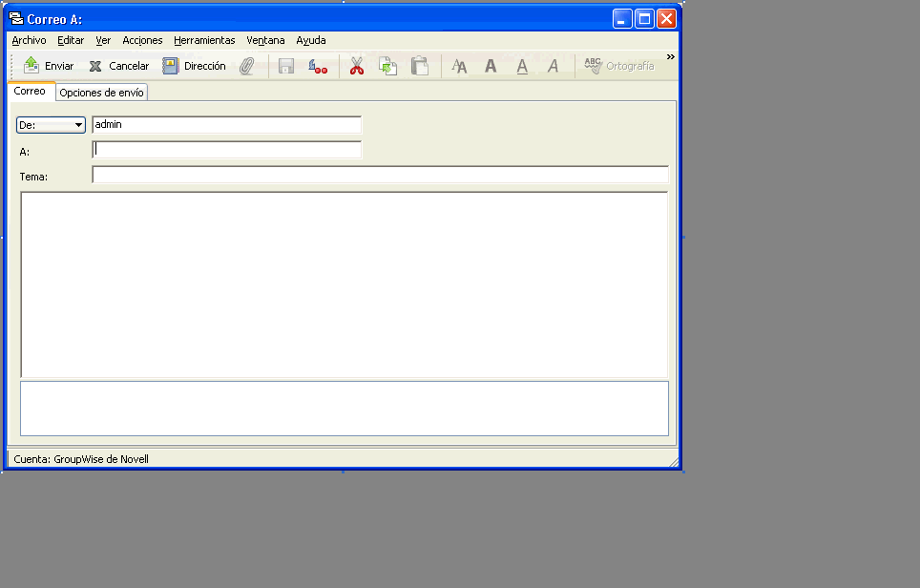Open the De: dropdown
Screen dimensions: 920x588
pos(51,125)
